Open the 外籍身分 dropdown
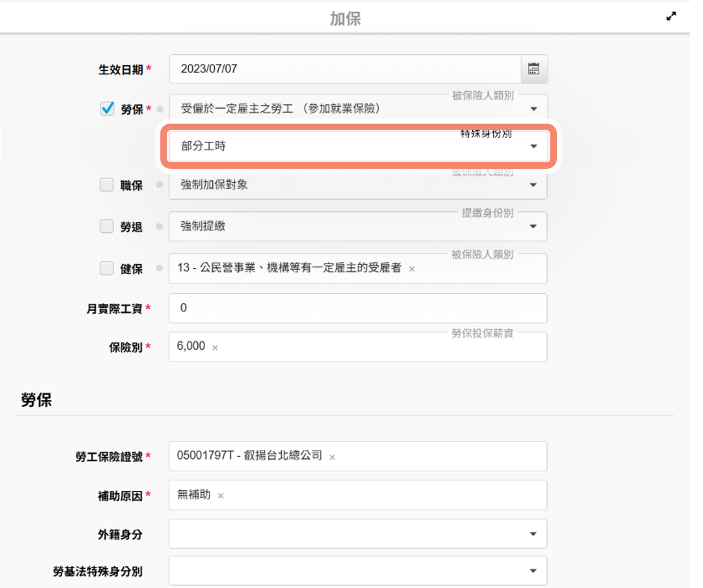703x588 pixels. coord(533,534)
